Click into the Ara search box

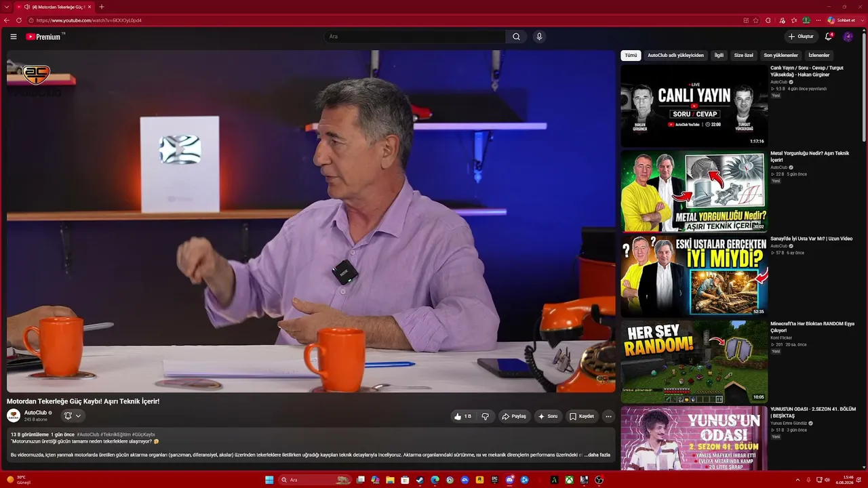414,37
